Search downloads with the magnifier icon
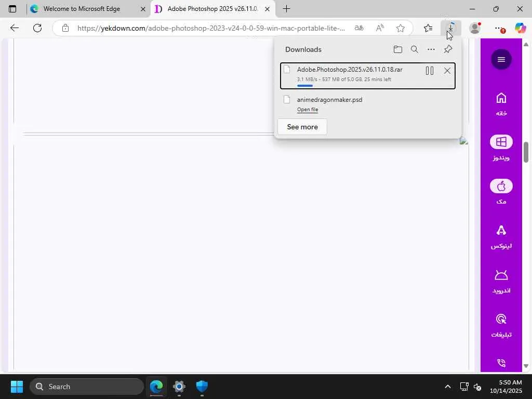 (414, 49)
